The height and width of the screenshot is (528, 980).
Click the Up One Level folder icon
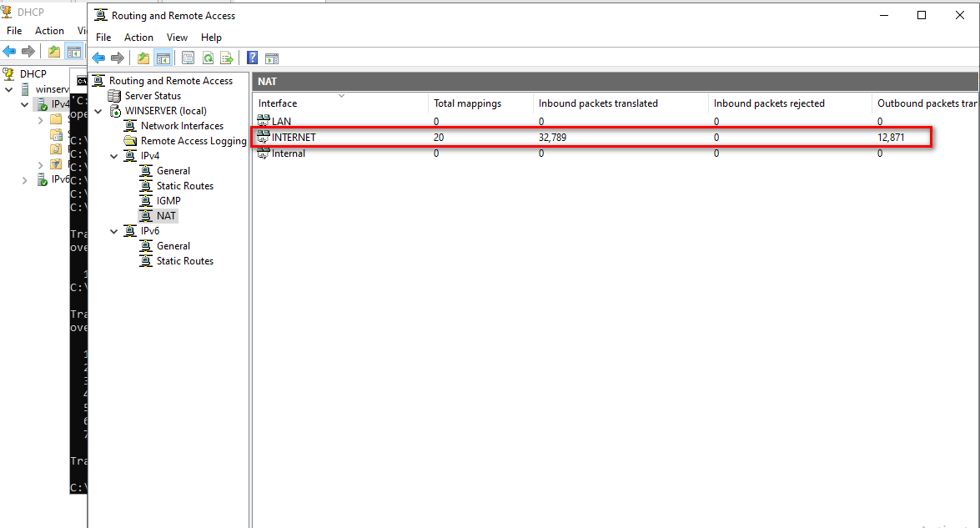click(143, 58)
